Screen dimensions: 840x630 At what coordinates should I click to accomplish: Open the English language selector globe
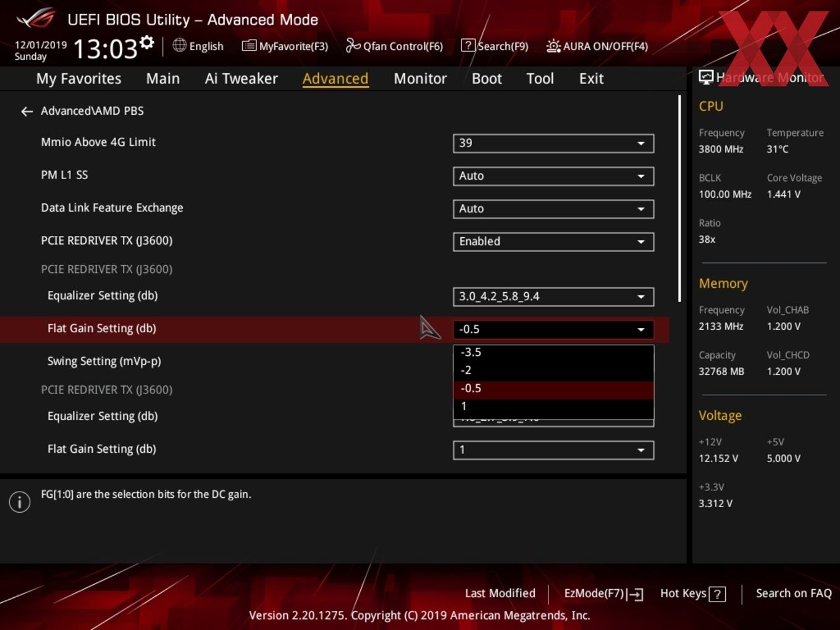click(x=179, y=45)
